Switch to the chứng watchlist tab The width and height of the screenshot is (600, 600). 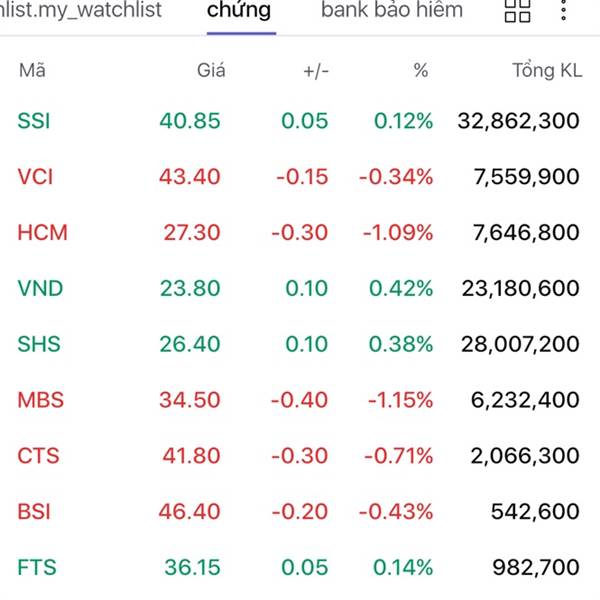[239, 11]
